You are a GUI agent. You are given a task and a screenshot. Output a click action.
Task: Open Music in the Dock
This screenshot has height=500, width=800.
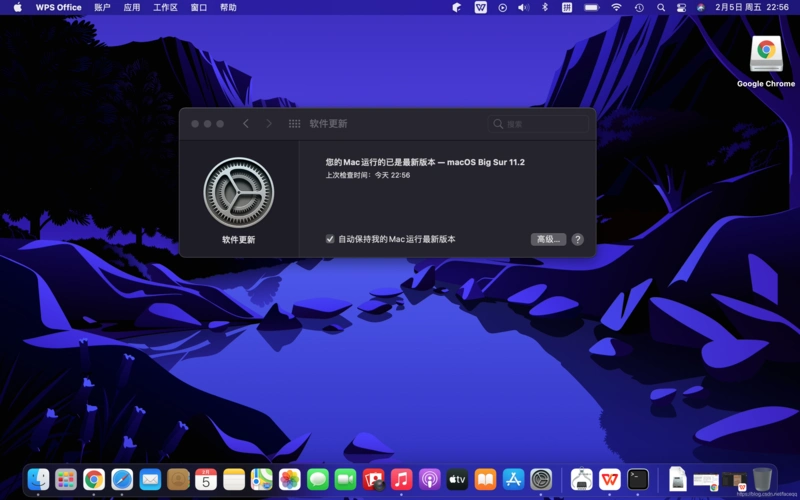tap(402, 479)
